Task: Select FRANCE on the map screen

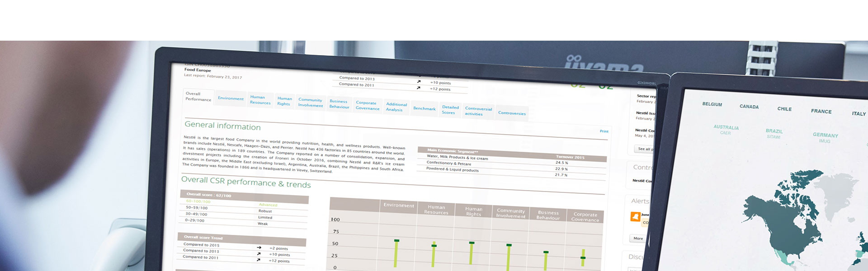Action: (x=821, y=111)
